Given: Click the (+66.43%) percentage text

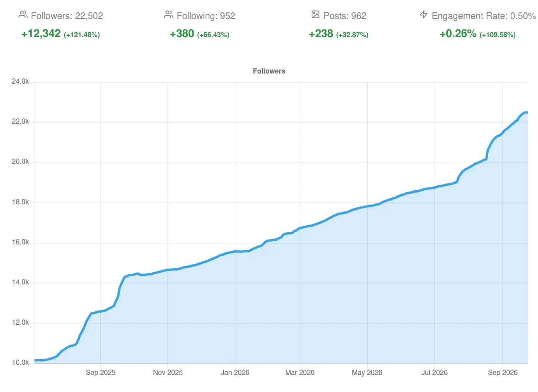Looking at the screenshot, I should (213, 35).
